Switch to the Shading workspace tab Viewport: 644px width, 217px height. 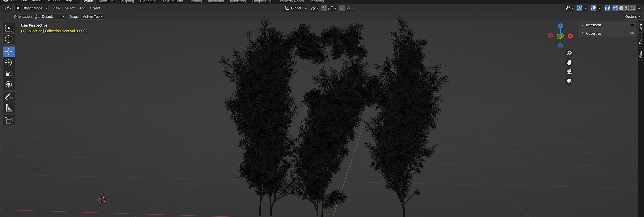click(x=196, y=1)
